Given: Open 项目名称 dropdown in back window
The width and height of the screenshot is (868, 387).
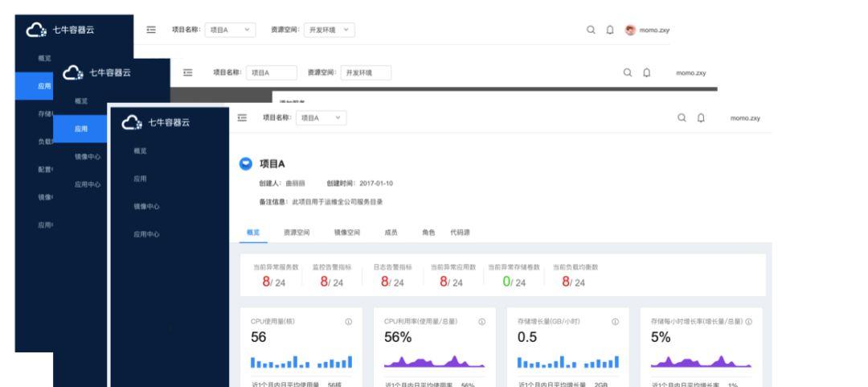Looking at the screenshot, I should (x=231, y=30).
